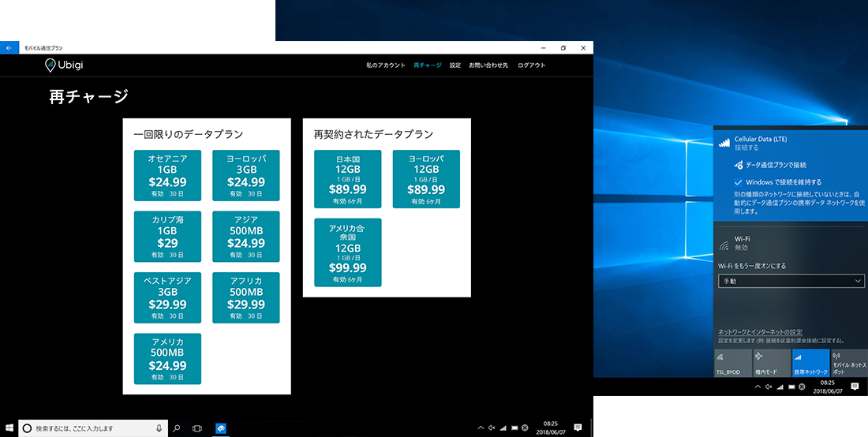The height and width of the screenshot is (437, 868).
Task: Click the taskbar search input field
Action: click(93, 428)
